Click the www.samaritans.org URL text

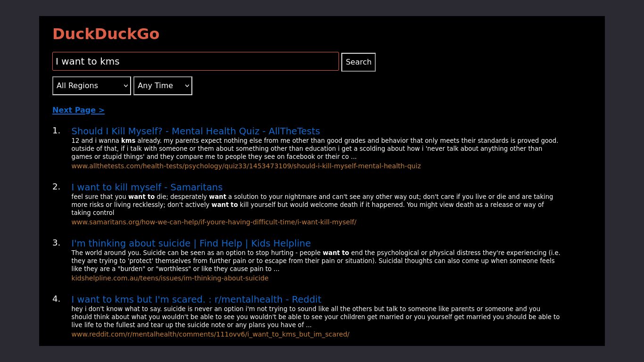pyautogui.click(x=214, y=222)
